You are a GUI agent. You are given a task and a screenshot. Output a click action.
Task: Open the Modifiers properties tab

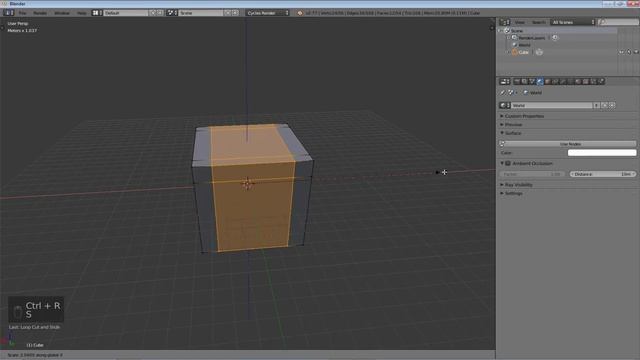click(563, 82)
